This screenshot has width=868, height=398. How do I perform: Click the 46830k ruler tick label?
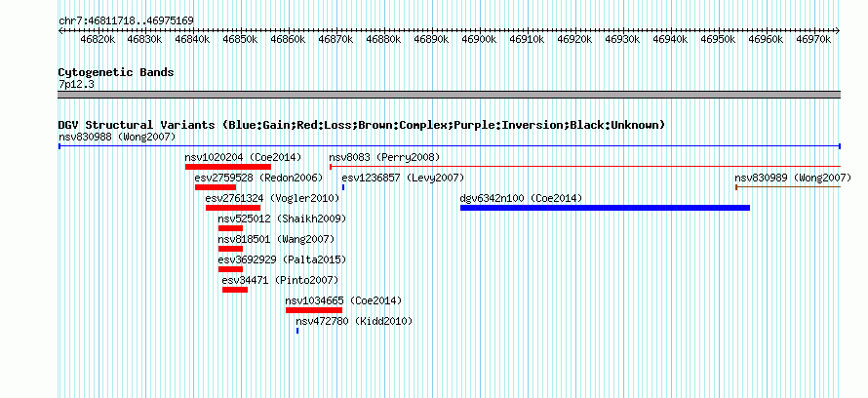[144, 40]
